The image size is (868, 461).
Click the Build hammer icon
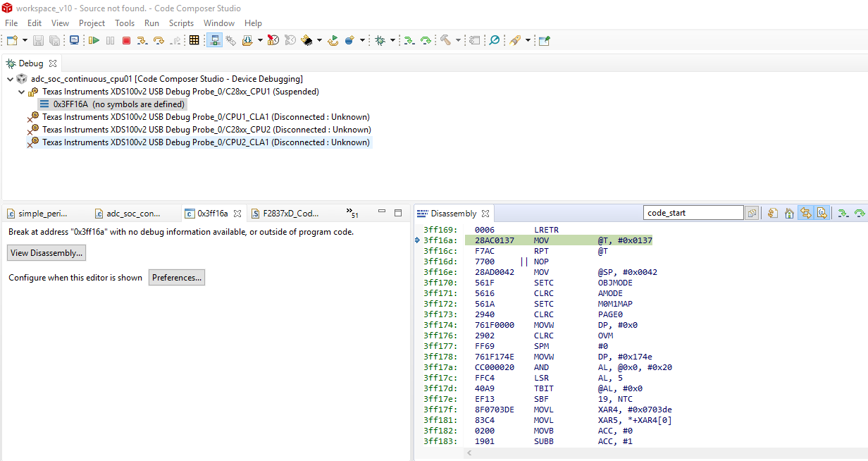point(445,41)
